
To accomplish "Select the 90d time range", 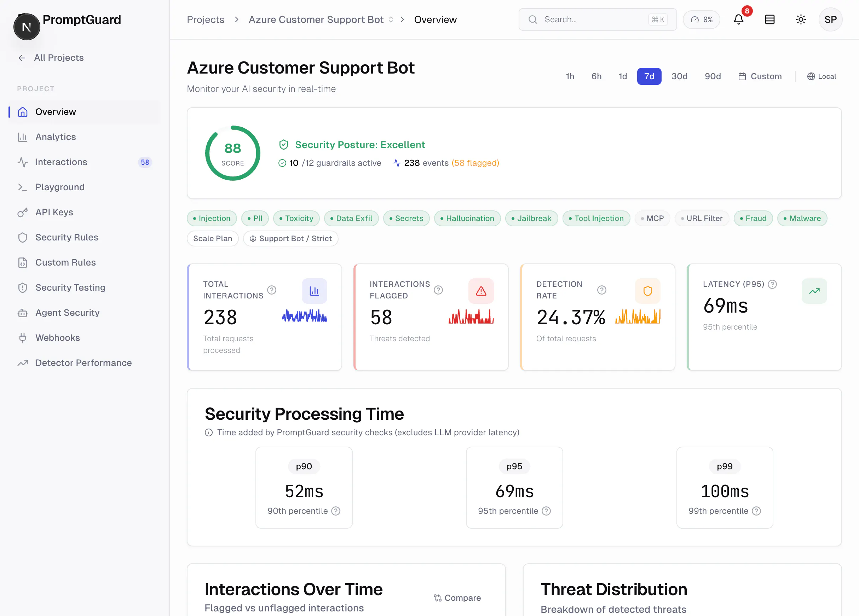I will point(713,76).
